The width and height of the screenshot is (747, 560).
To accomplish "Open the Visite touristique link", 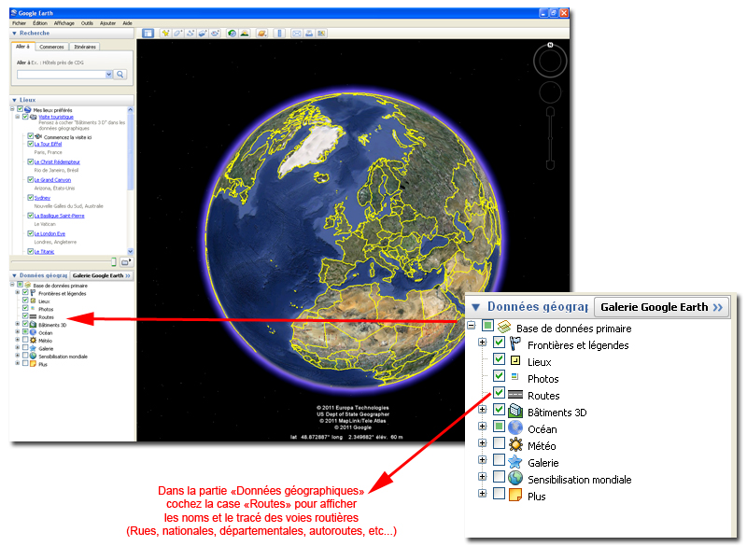I will point(56,118).
